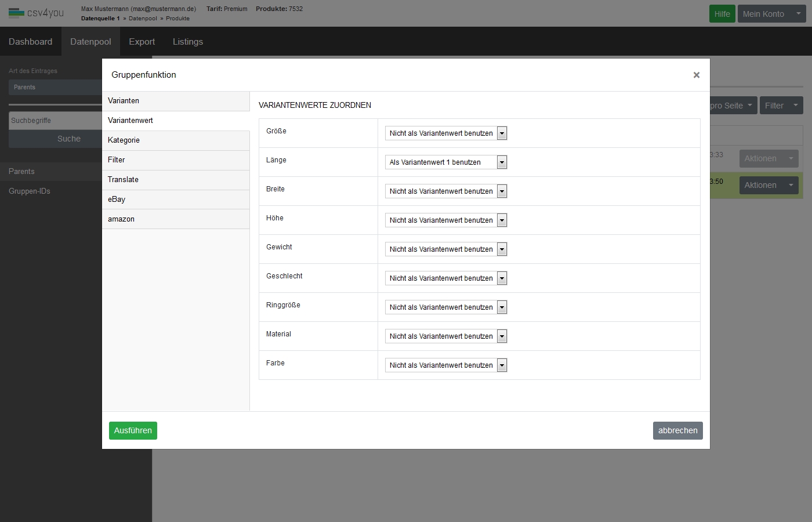
Task: Close the Gruppenfunktion dialog with X
Action: click(696, 75)
